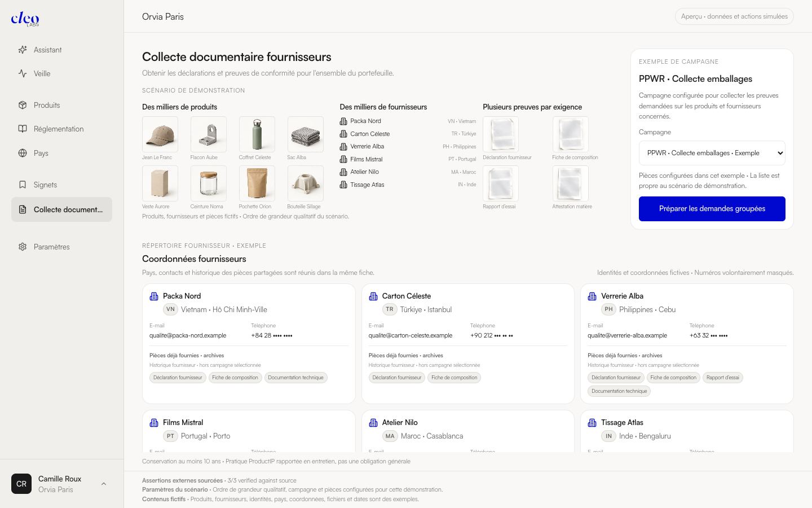The width and height of the screenshot is (812, 508).
Task: Open the Pochette Orion product thumbnail
Action: [257, 183]
